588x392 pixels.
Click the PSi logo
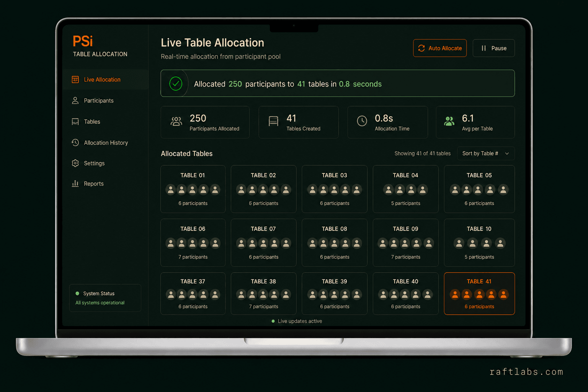[83, 41]
